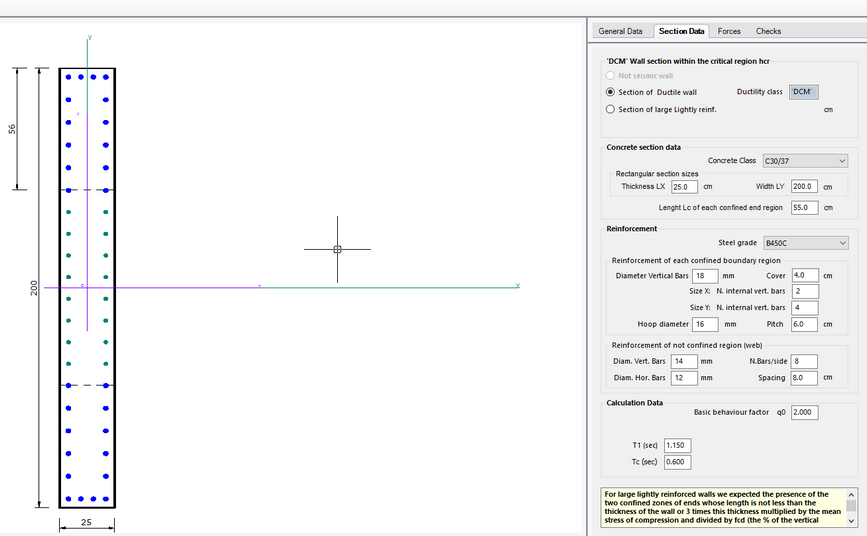867x536 pixels.
Task: Click the Tc (sec) field
Action: coord(677,462)
